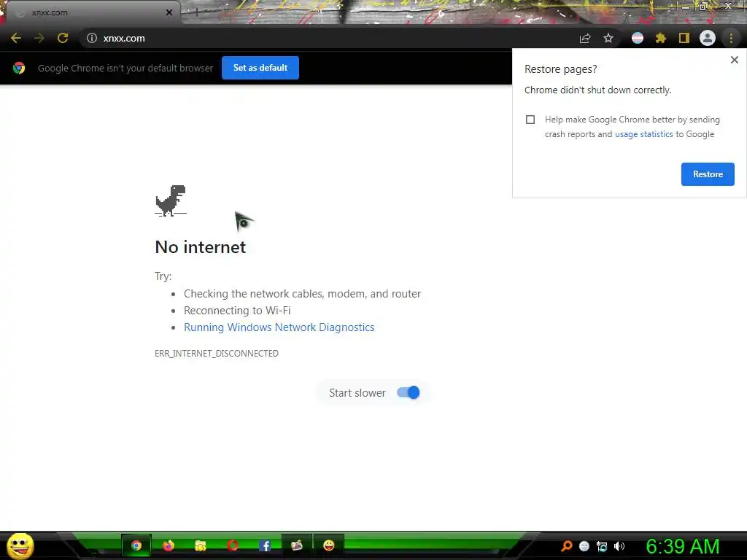Select the tab for the current page
747x560 pixels.
click(x=93, y=12)
